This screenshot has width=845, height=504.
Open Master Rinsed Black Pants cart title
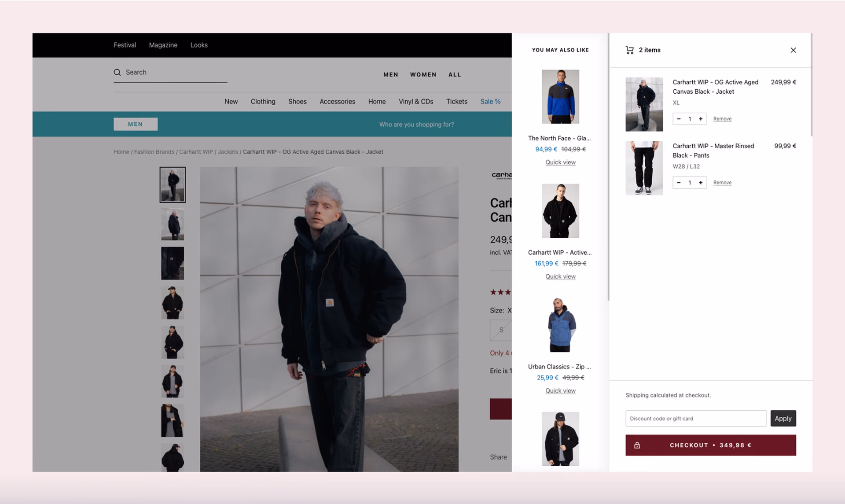(x=713, y=151)
